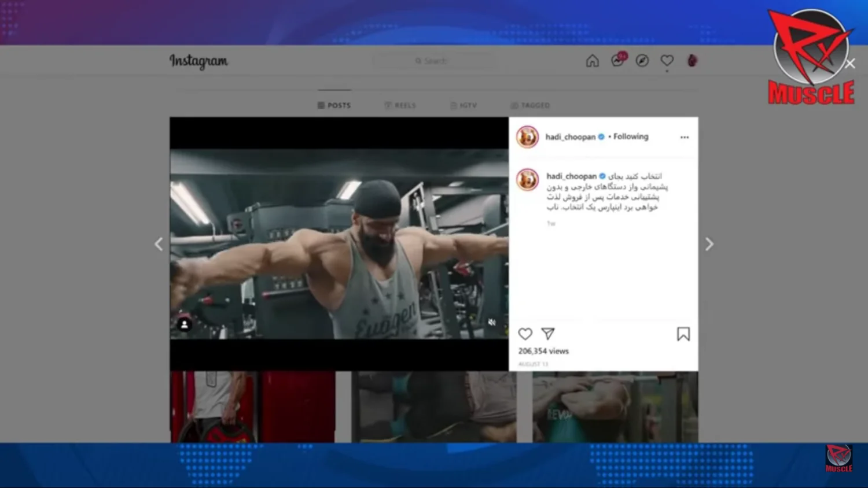Open the profile avatar in navbar
Viewport: 868px width, 488px height.
point(692,61)
